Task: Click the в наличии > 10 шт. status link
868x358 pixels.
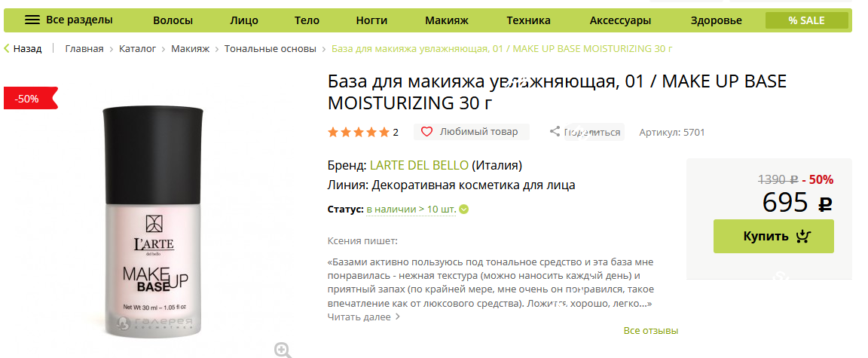Action: 411,210
